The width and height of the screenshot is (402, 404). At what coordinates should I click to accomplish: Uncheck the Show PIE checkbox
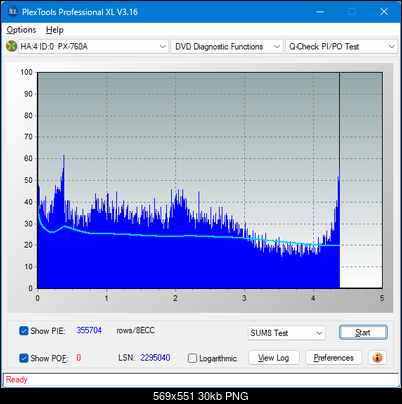click(24, 331)
